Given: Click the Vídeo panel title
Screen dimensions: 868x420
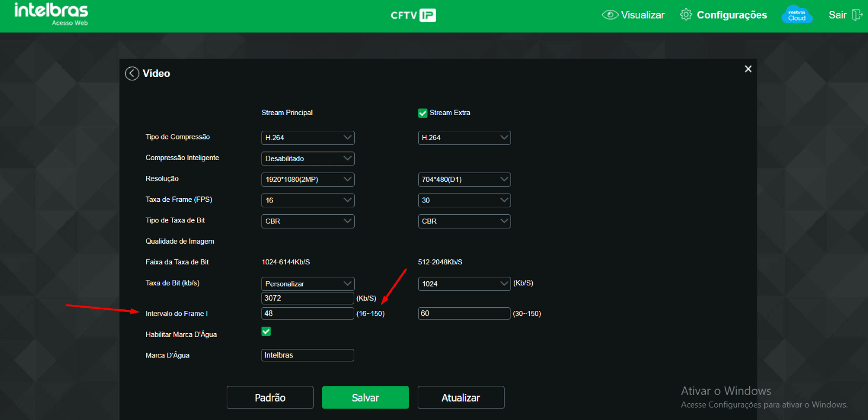Looking at the screenshot, I should click(x=156, y=73).
